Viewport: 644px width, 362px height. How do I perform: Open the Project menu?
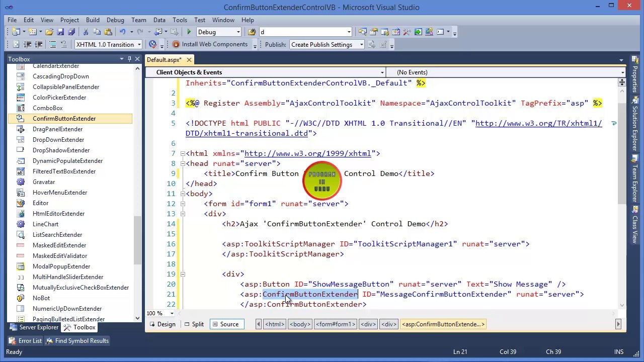tap(69, 20)
